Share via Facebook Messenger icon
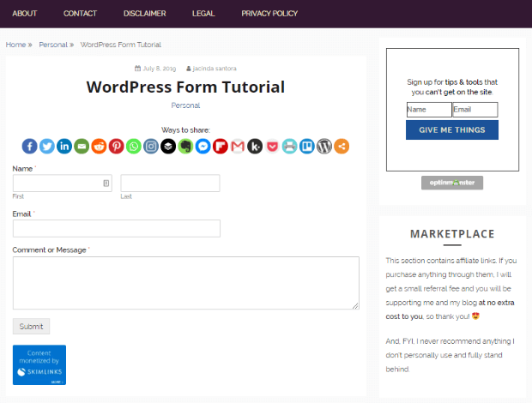Screen dimensions: 532x403 point(203,147)
